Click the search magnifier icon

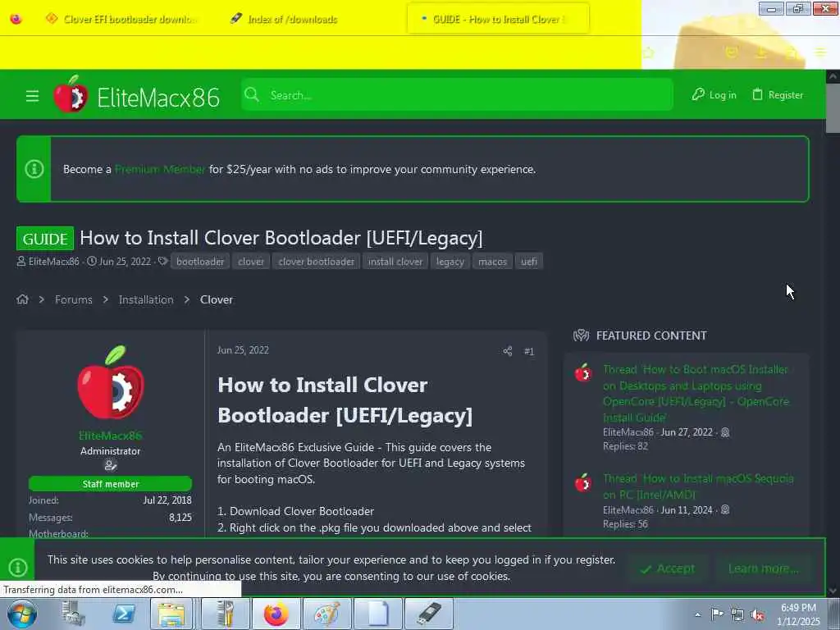252,95
